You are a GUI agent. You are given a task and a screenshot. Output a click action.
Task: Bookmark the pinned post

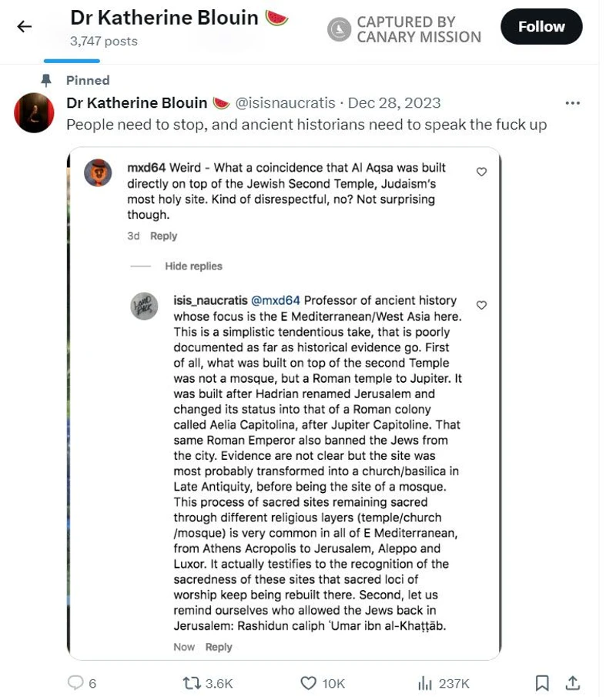point(541,682)
